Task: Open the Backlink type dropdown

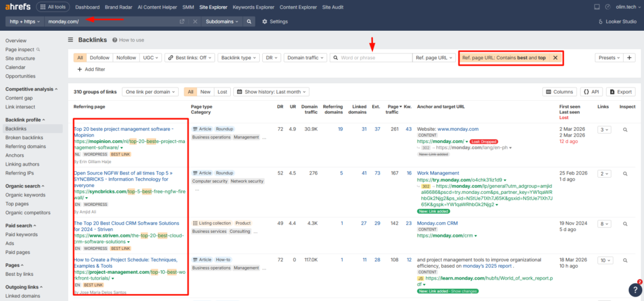Action: click(x=238, y=57)
